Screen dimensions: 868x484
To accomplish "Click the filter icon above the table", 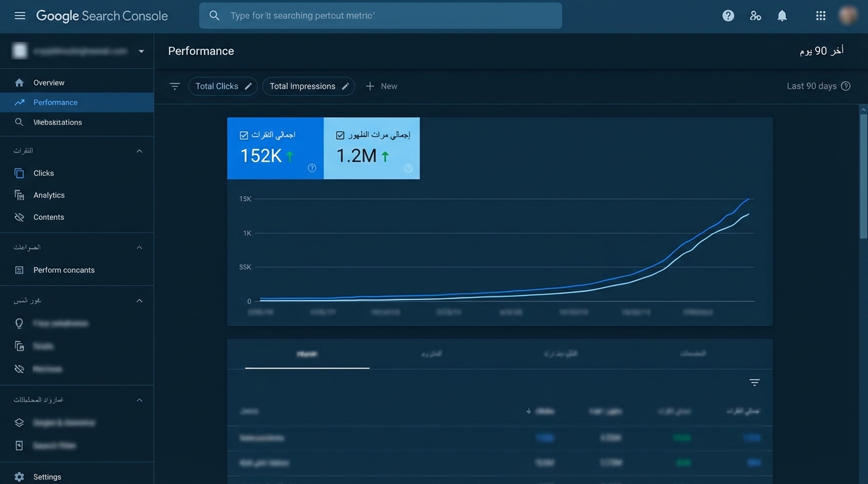I will [754, 383].
